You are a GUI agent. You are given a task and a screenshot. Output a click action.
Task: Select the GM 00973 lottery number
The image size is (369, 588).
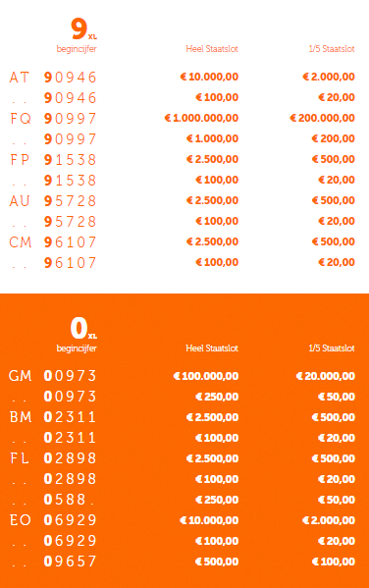(53, 376)
